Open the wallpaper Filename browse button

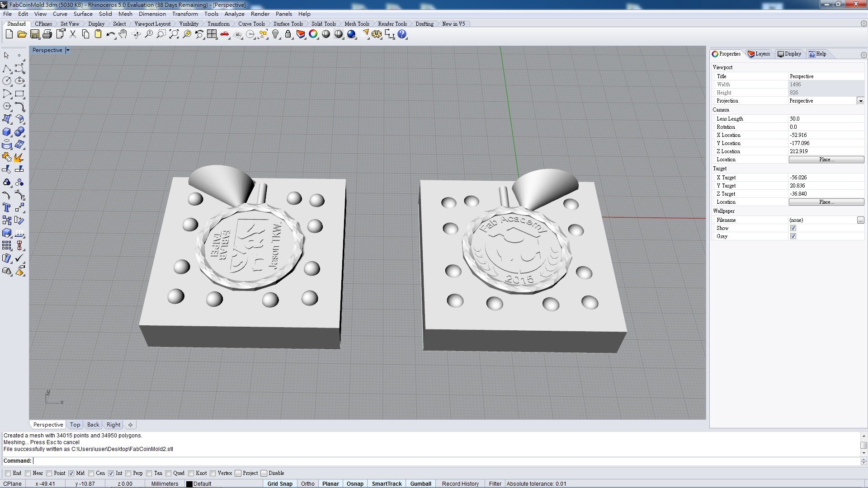pyautogui.click(x=860, y=220)
